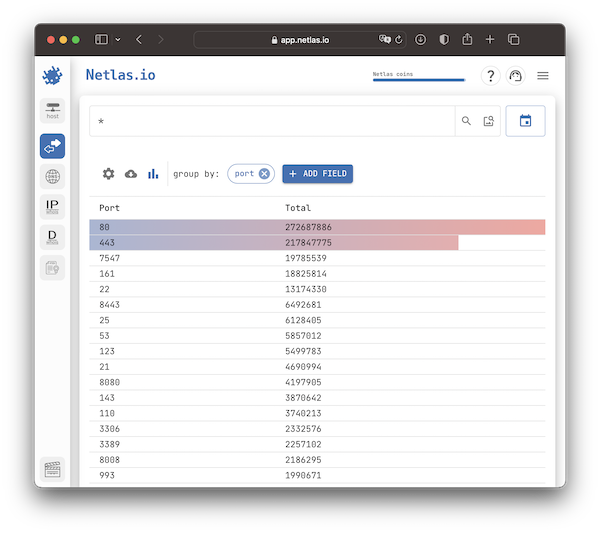Toggle the bar chart statistics view
Image resolution: width=600 pixels, height=533 pixels.
(153, 174)
